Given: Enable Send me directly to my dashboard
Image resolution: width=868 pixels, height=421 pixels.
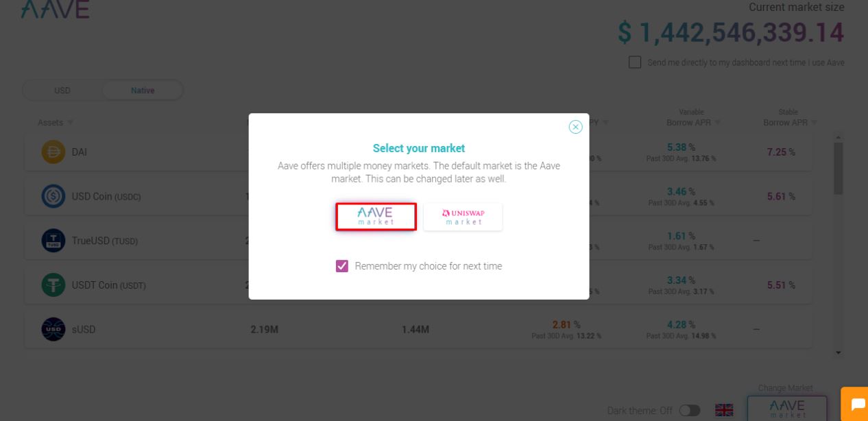Looking at the screenshot, I should [635, 62].
